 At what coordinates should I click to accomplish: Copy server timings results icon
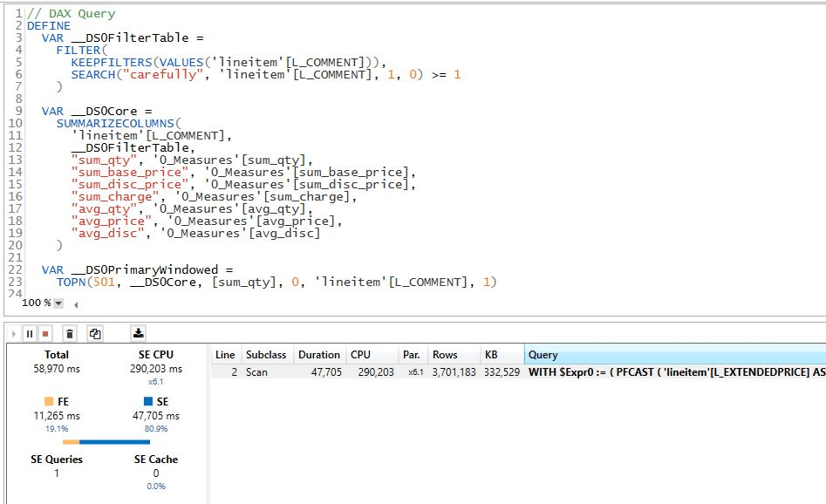95,333
